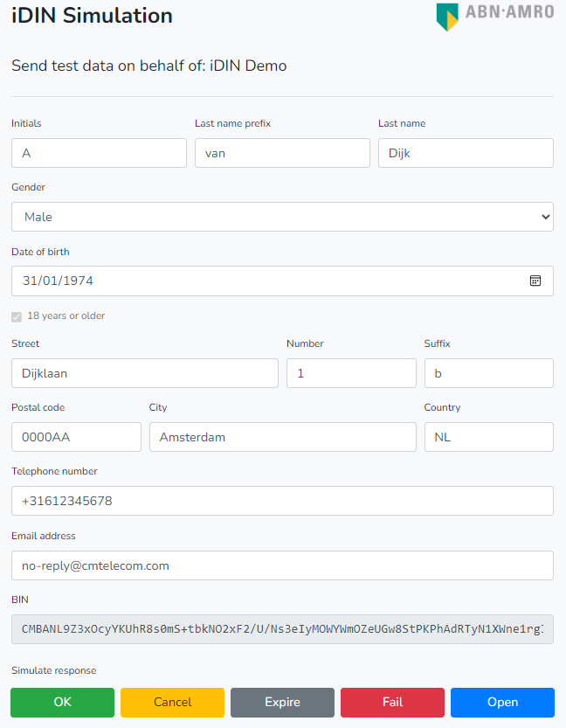Click the '18 years or older' label text
The width and height of the screenshot is (566, 728).
[x=66, y=315]
